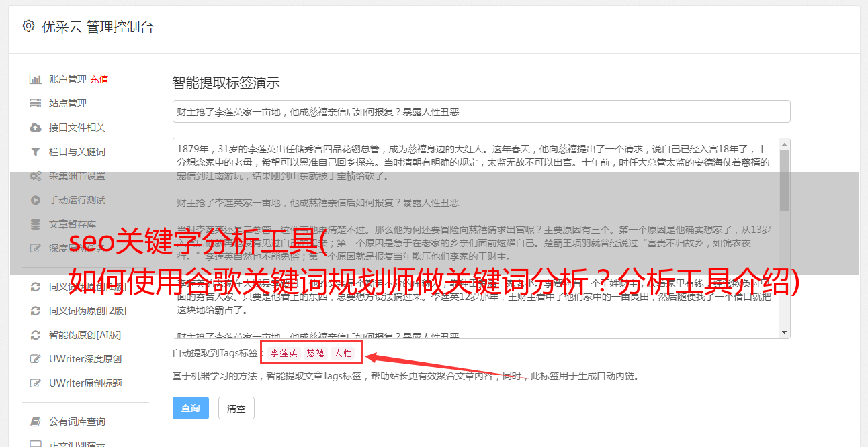Select the 人性 tag

point(343,353)
